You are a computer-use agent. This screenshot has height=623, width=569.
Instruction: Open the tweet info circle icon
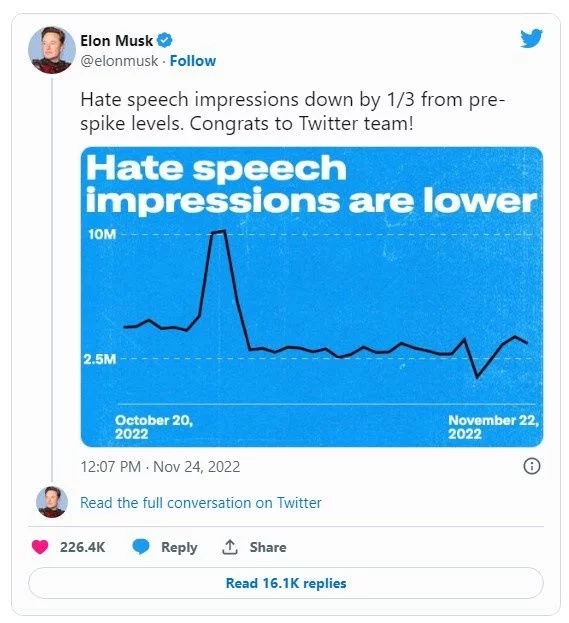(x=532, y=466)
